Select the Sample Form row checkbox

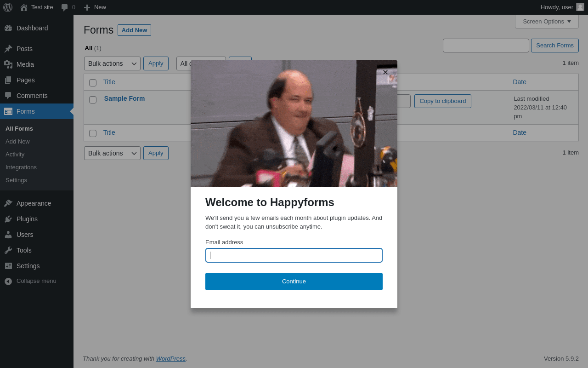tap(93, 100)
